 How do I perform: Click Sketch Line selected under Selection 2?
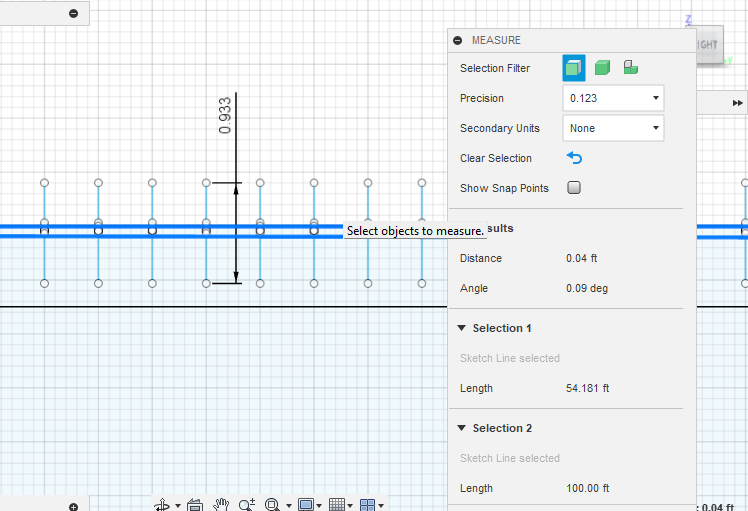point(509,459)
